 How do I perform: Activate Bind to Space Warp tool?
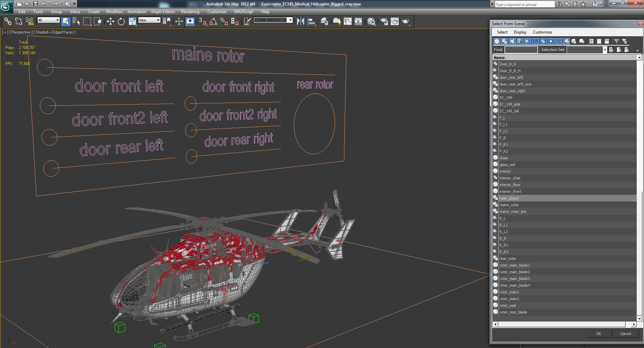coord(30,21)
